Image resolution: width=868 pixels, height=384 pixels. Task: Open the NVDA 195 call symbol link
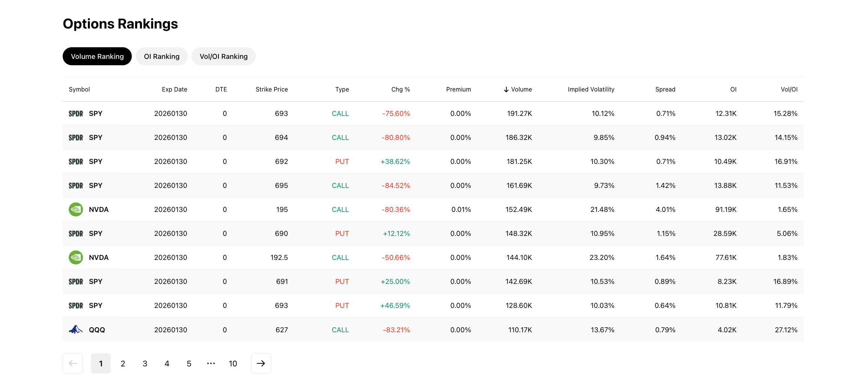point(99,210)
